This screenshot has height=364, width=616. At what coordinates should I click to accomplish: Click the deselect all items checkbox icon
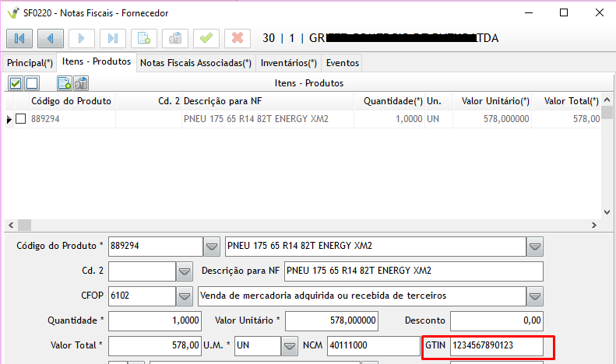point(32,83)
